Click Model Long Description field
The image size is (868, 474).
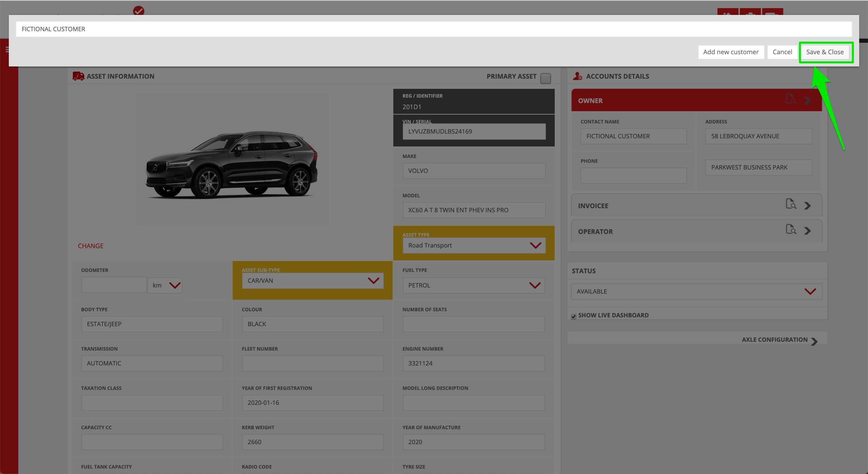474,403
